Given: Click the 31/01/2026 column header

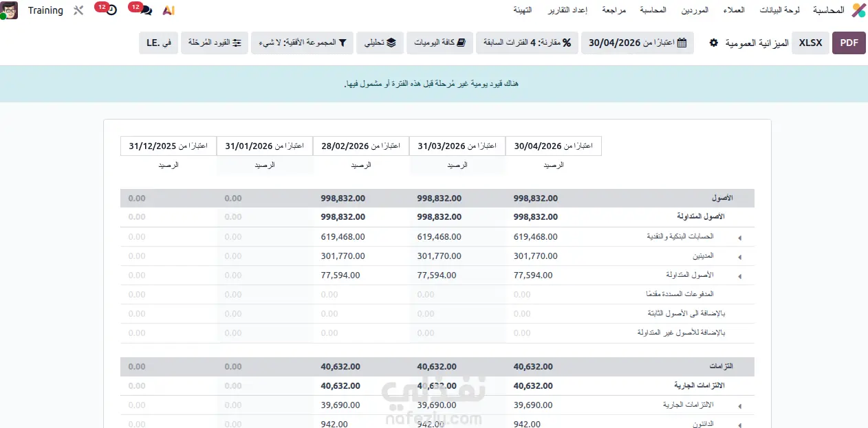Looking at the screenshot, I should tap(265, 146).
